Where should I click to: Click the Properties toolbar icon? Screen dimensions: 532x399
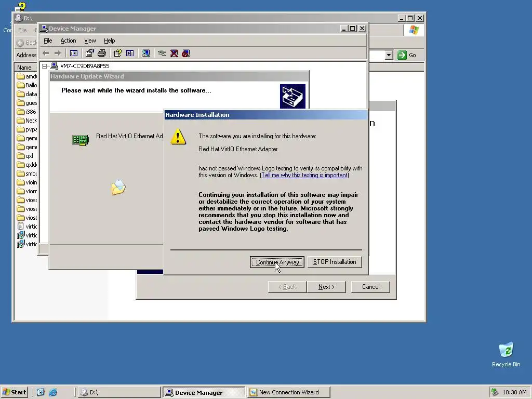pyautogui.click(x=89, y=54)
